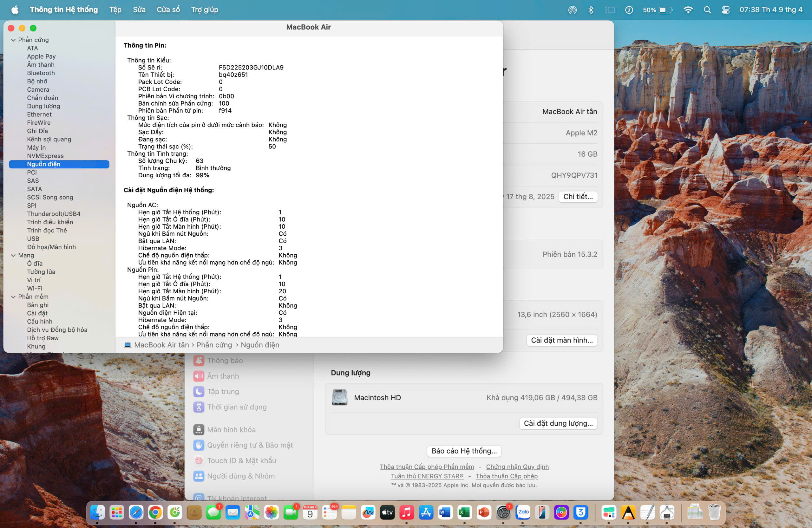Viewport: 812px width, 528px height.
Task: Open Finder from the Dock
Action: (97, 512)
